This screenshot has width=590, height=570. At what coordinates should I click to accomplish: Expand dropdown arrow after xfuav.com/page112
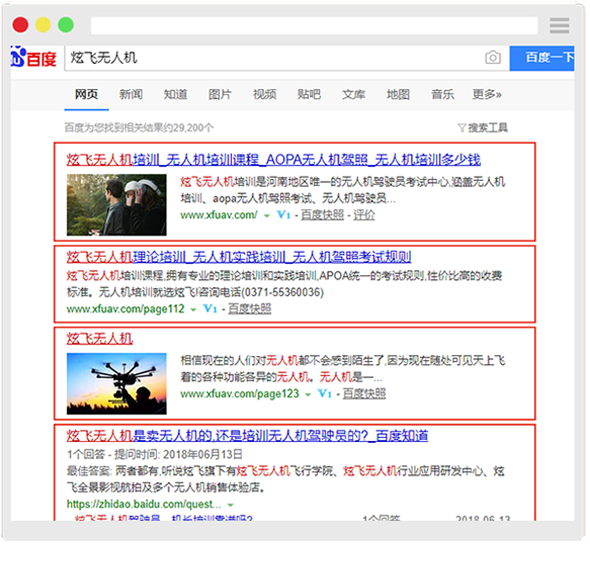193,310
